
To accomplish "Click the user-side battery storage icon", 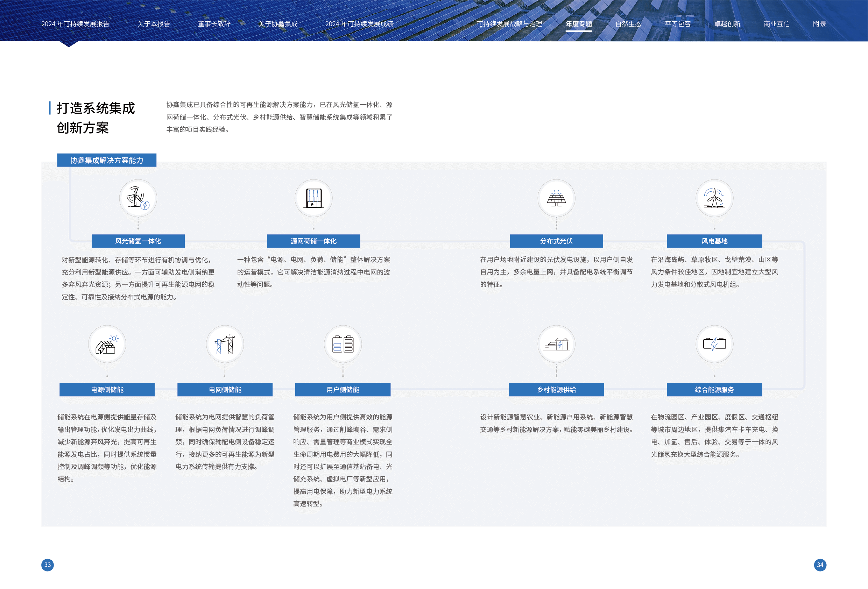I will pos(343,344).
